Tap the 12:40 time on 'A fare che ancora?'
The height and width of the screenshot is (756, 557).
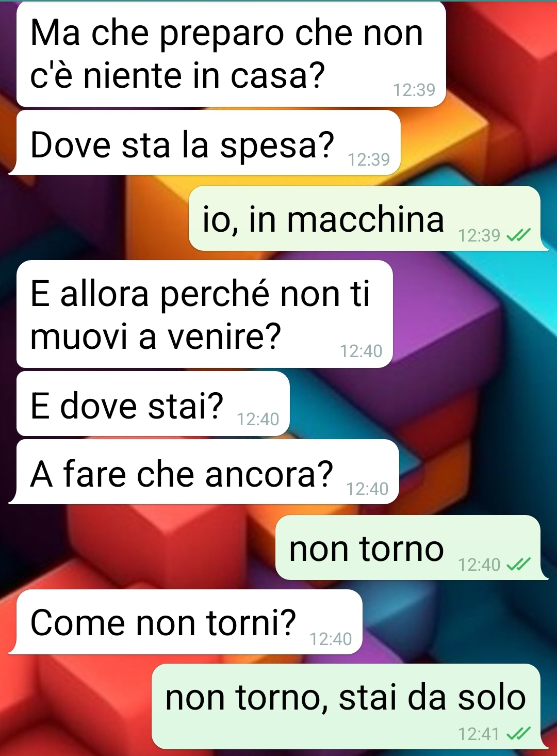pos(367,489)
